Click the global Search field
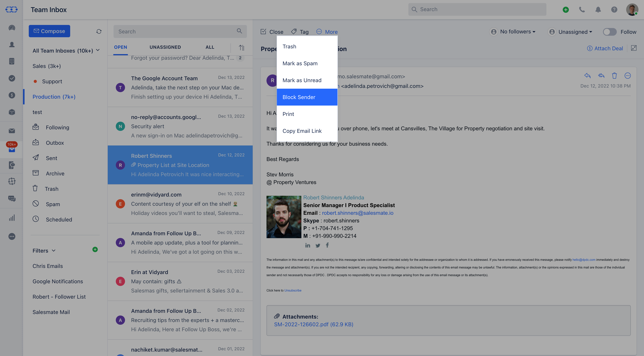Screen dimensions: 644x356 (x=477, y=10)
